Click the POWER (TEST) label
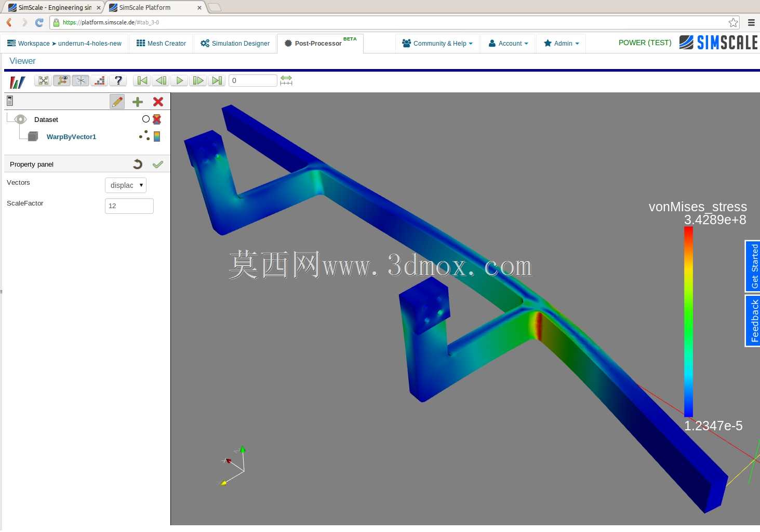 point(645,43)
